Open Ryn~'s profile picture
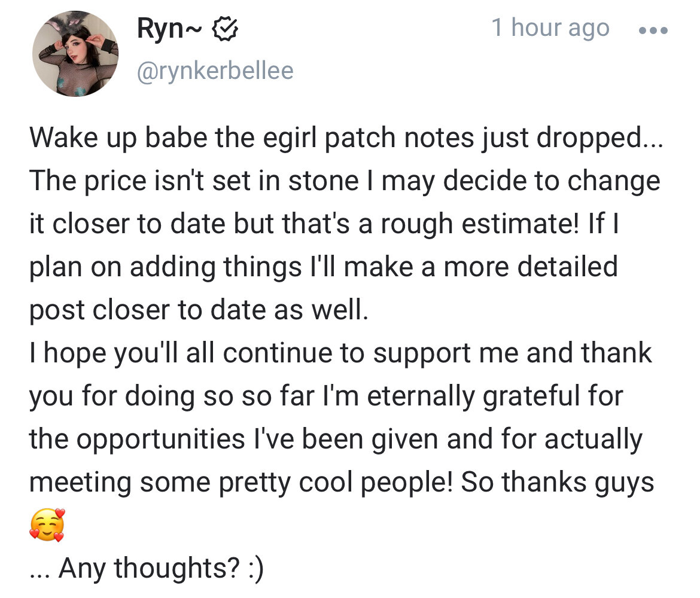Viewport: 700px width, 598px height. click(x=75, y=54)
